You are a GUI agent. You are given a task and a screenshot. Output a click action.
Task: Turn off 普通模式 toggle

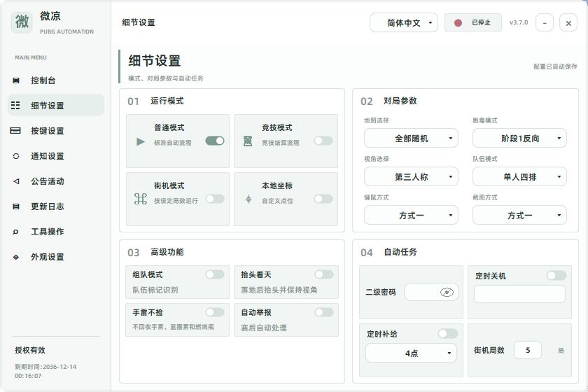tap(215, 141)
